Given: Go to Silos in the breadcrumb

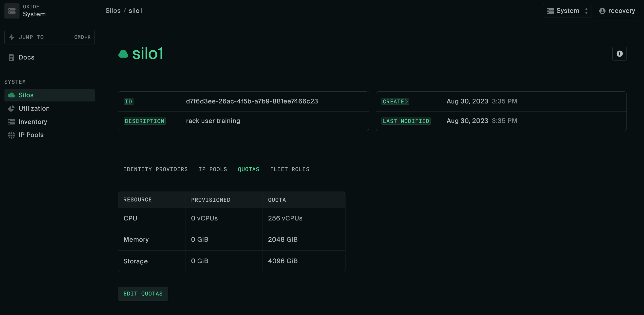Looking at the screenshot, I should [x=113, y=11].
